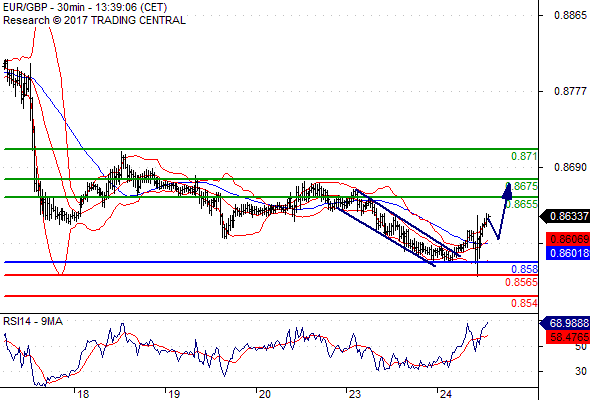Click the 0.8655 resistance level label
Viewport: 590px width, 400px height.
tap(522, 204)
